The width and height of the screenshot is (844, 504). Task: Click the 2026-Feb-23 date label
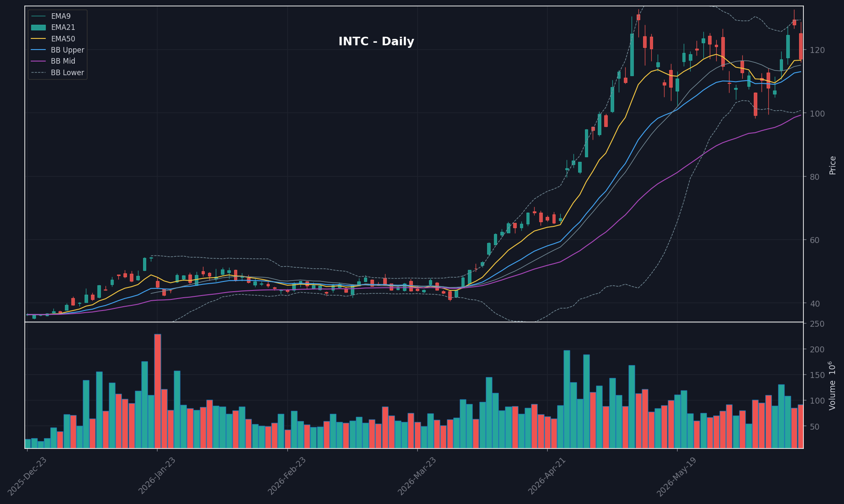click(287, 476)
